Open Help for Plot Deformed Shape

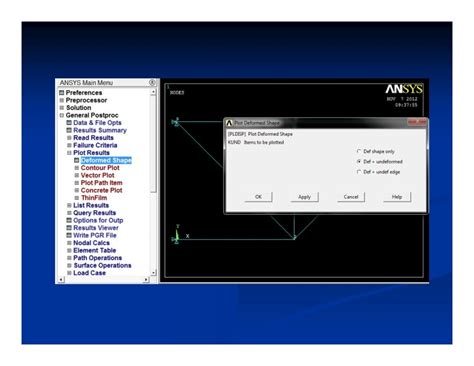coord(397,197)
